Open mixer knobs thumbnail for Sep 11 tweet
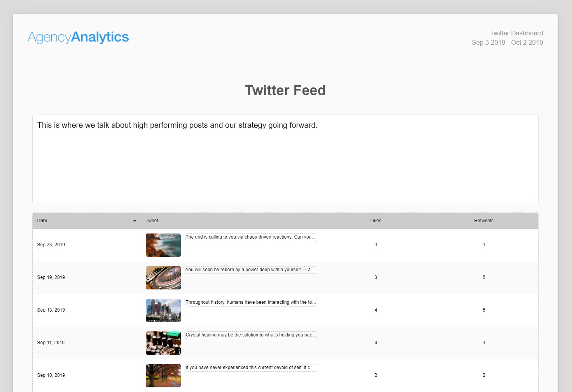 pos(163,343)
